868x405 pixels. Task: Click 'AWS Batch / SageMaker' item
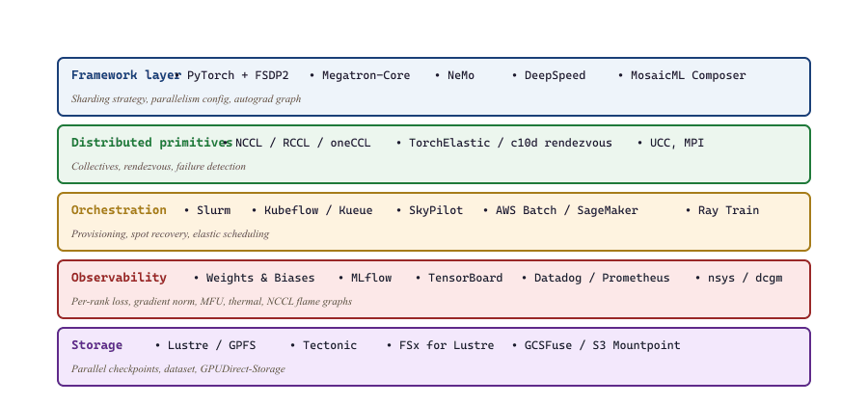[x=567, y=210]
